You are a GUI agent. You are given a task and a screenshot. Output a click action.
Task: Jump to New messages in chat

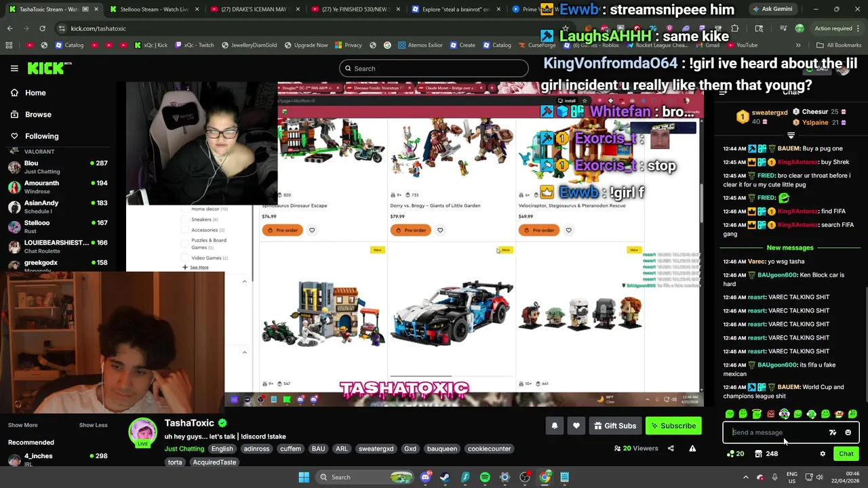pyautogui.click(x=789, y=247)
